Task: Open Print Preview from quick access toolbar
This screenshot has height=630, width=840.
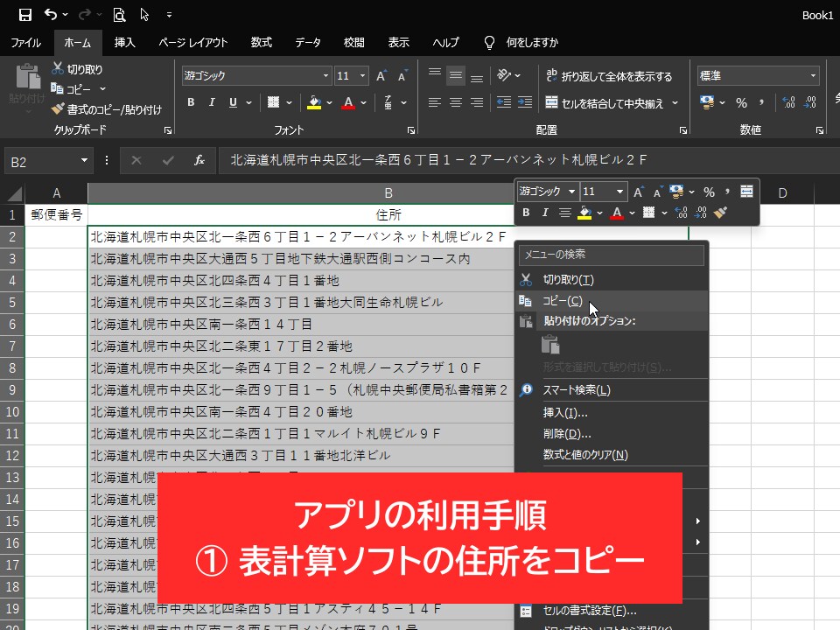Action: pos(119,15)
